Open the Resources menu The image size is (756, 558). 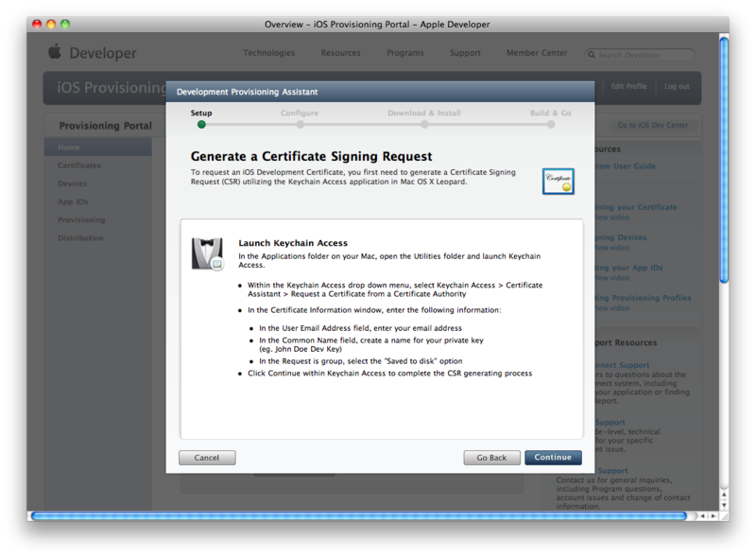341,53
